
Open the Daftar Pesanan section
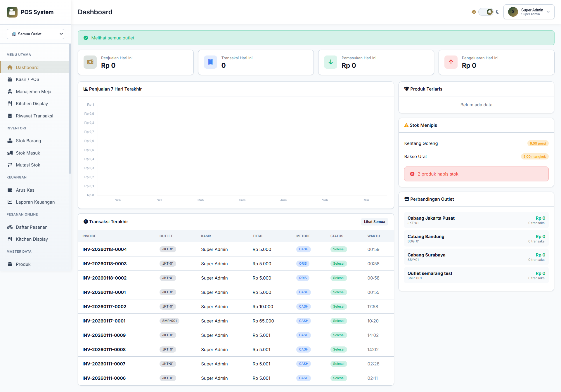32,227
